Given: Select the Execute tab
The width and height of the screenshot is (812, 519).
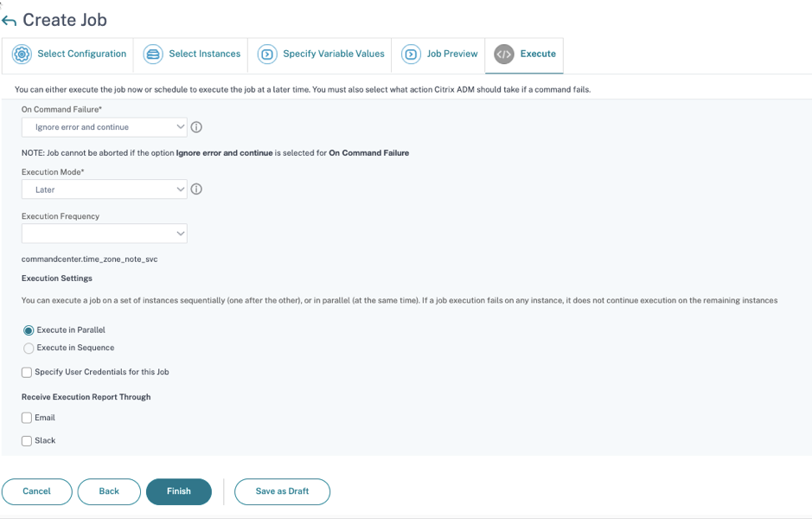Looking at the screenshot, I should click(524, 54).
